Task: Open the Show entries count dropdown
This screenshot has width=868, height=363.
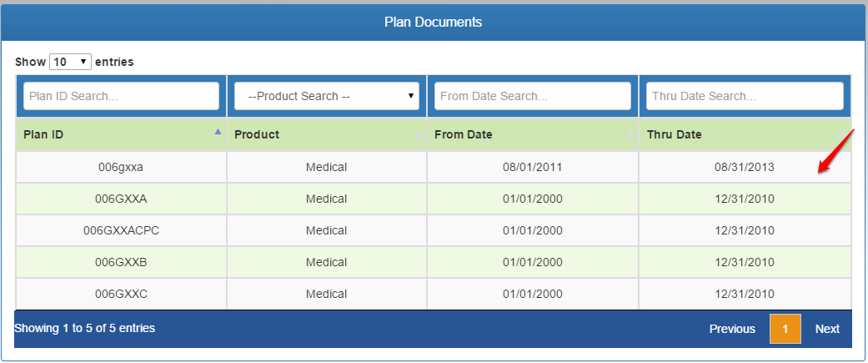Action: click(x=70, y=62)
